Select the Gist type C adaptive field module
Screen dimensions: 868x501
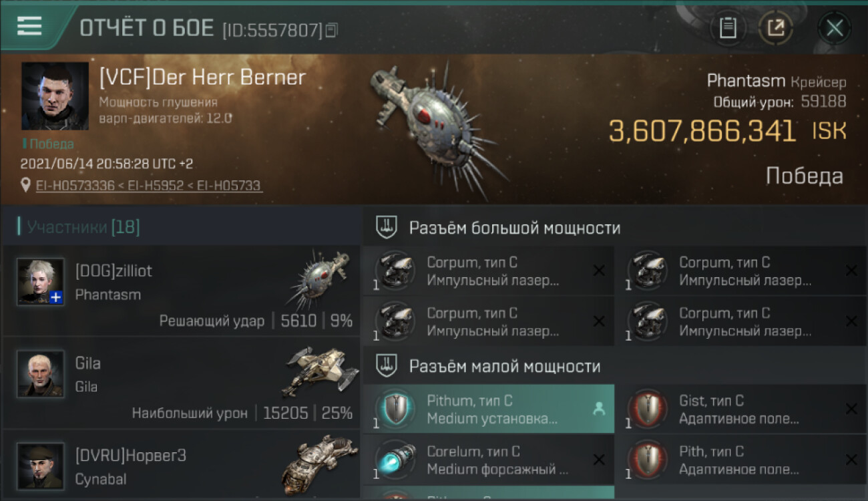(x=741, y=409)
